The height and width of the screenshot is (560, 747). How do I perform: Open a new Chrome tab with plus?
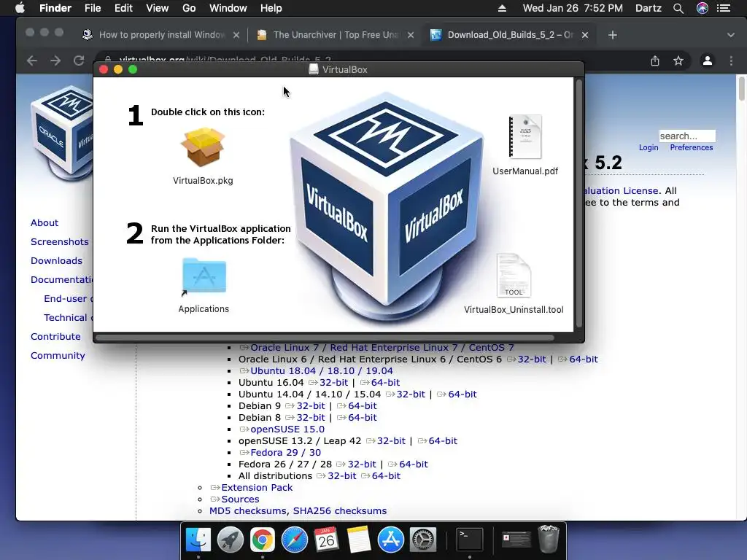(613, 35)
